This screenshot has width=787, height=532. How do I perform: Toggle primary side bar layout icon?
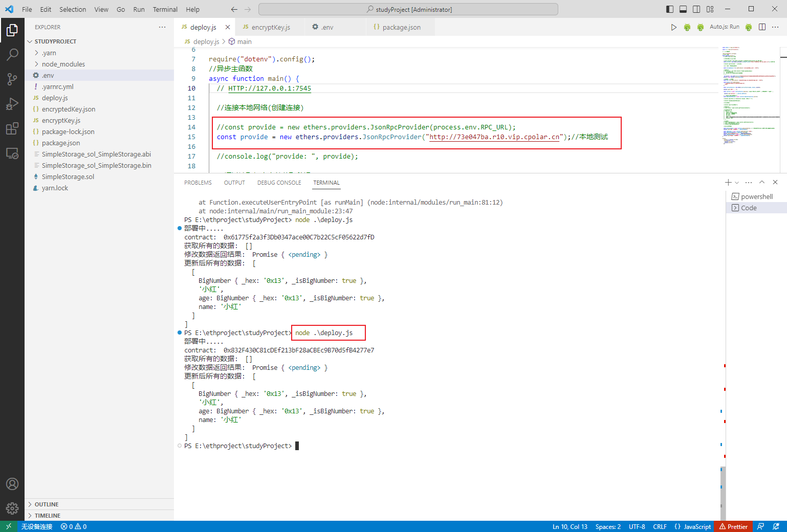(670, 9)
